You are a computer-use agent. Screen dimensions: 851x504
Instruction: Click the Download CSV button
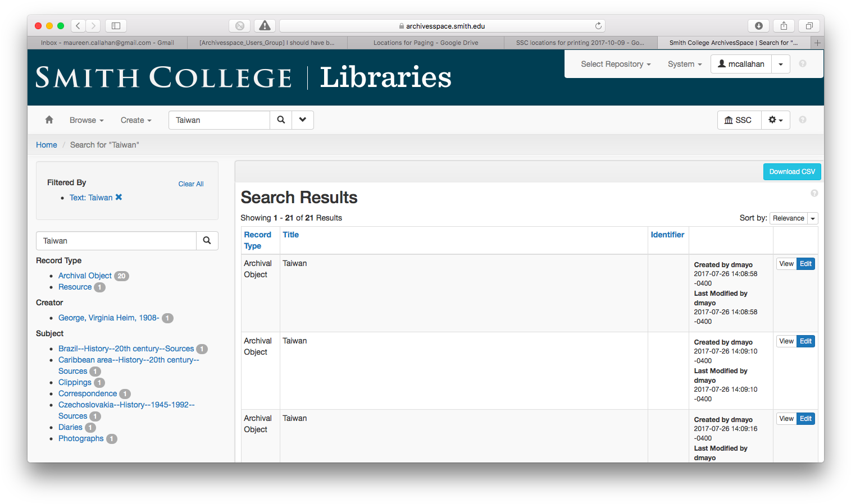(792, 172)
